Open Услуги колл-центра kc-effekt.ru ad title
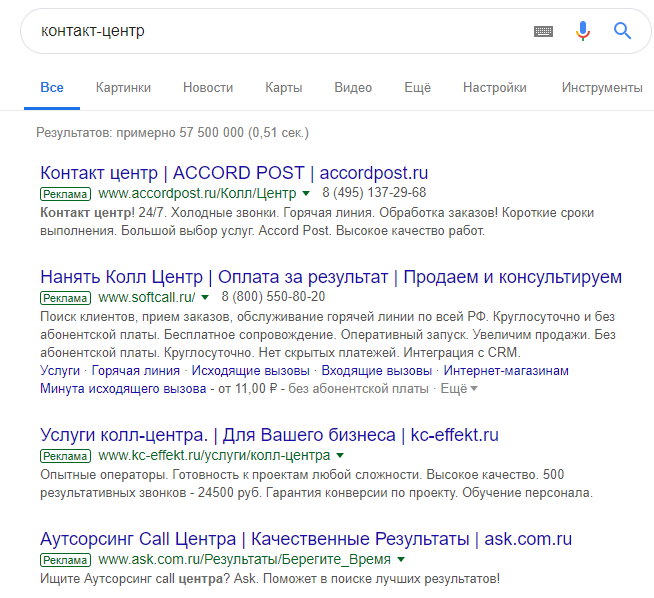The image size is (654, 598). point(269,435)
